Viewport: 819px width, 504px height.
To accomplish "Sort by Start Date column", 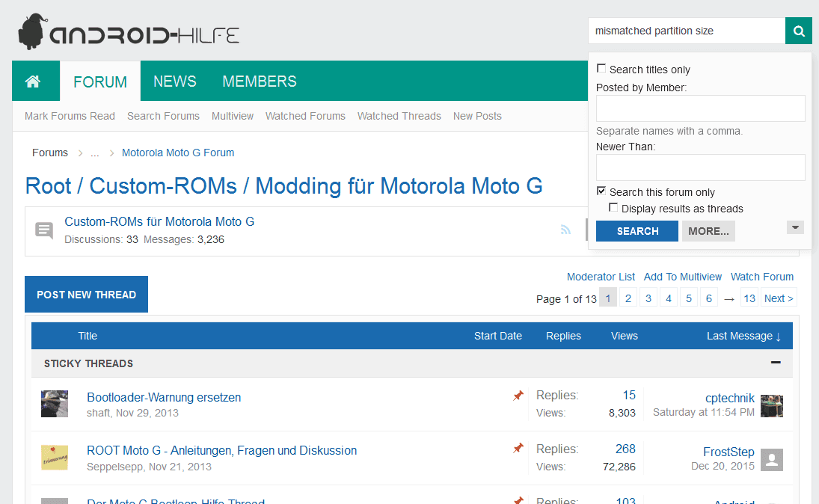I will [498, 336].
